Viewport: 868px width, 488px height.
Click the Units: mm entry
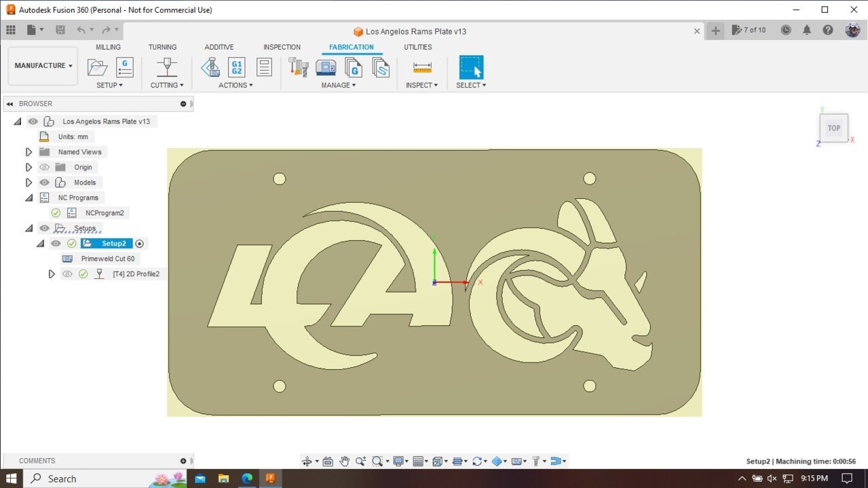click(73, 136)
